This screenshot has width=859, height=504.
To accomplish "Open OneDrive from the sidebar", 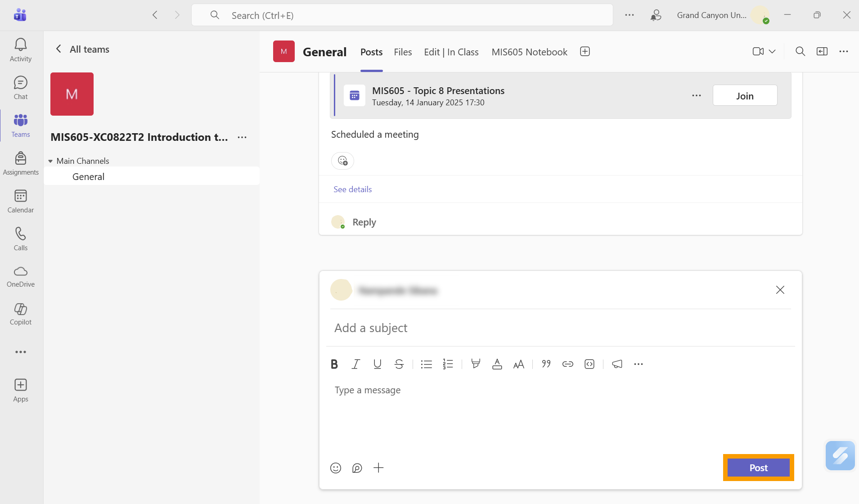I will [x=21, y=276].
